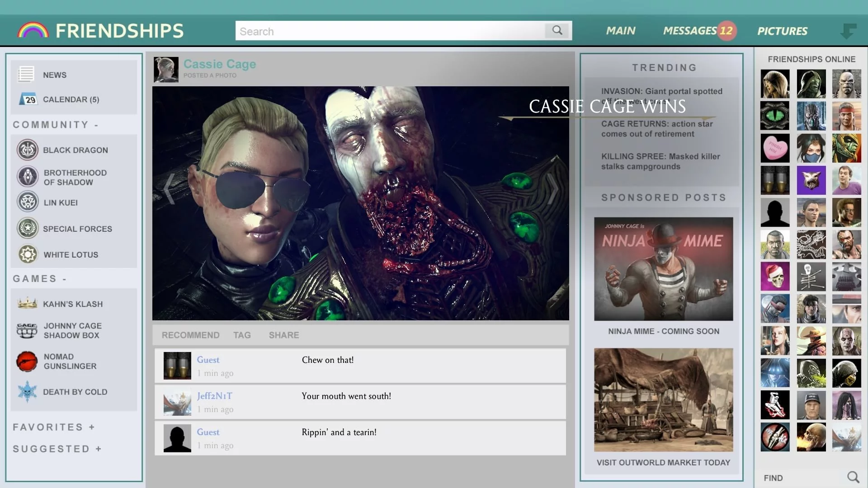Click the cowboy hat gunslinger avatar
Viewport: 868px width, 488px height.
coord(811,341)
